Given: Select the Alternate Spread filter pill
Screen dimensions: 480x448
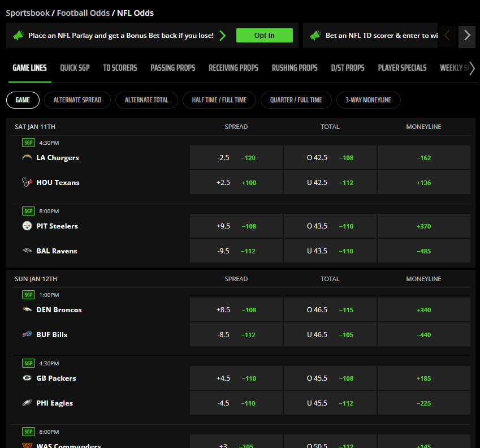Looking at the screenshot, I should [77, 100].
